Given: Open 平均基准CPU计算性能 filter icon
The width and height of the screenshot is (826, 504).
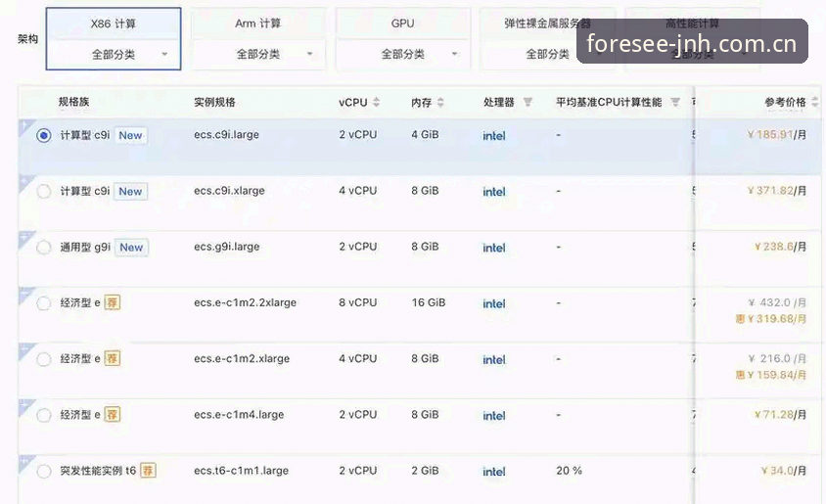Looking at the screenshot, I should point(675,102).
